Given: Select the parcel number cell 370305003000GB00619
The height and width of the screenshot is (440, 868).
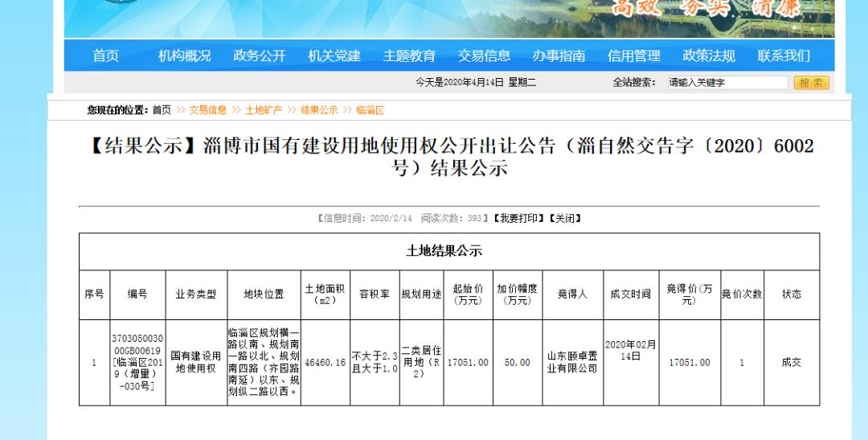Looking at the screenshot, I should tap(138, 363).
